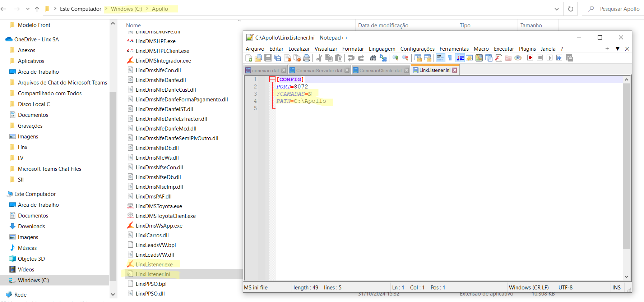Open recent locations dropdown in Explorer

click(28, 9)
